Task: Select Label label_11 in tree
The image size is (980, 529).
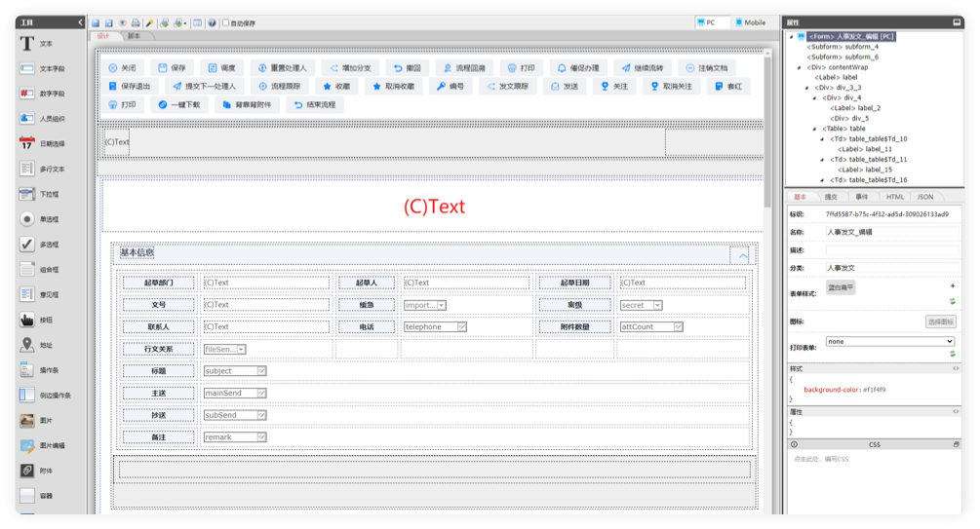Action: point(864,149)
